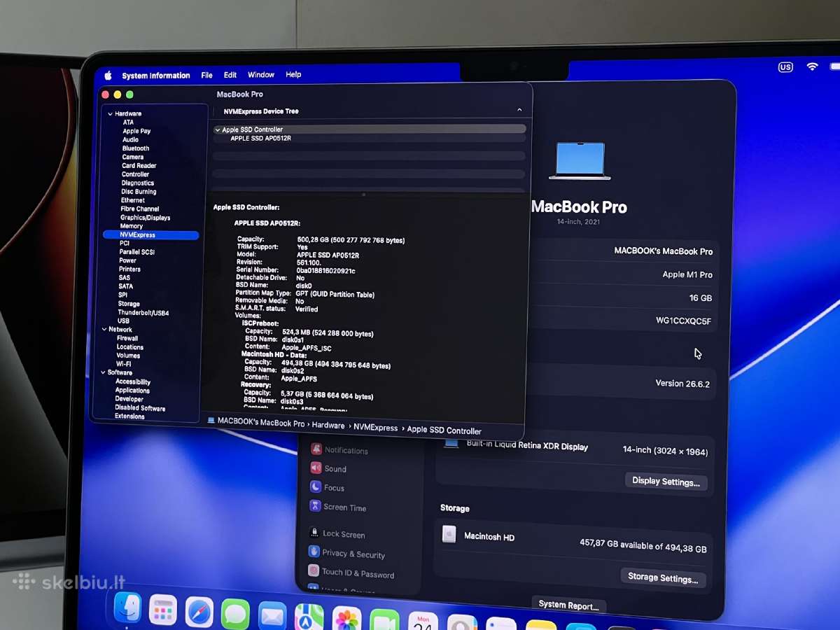Select Graphics/Displays in Hardware list
This screenshot has width=840, height=630.
point(145,218)
